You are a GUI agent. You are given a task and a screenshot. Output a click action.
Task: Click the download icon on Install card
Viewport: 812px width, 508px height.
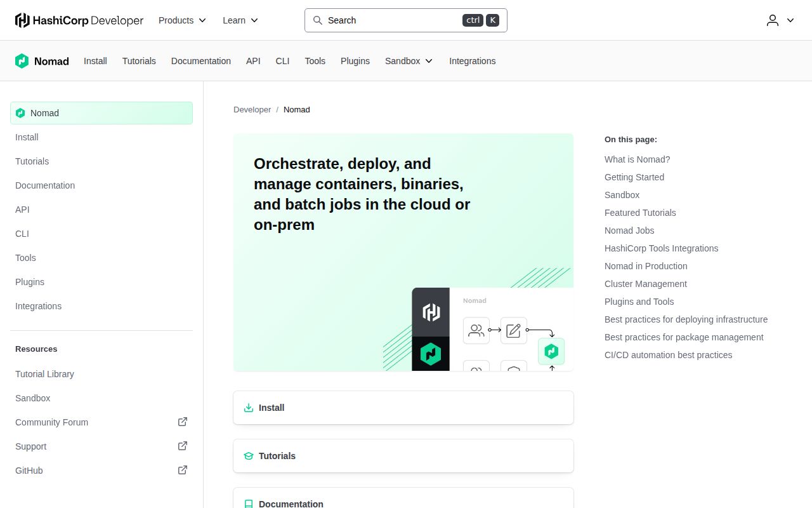point(249,408)
